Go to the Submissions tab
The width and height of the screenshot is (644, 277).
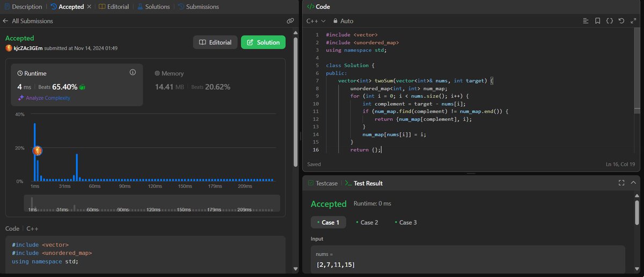tap(198, 7)
